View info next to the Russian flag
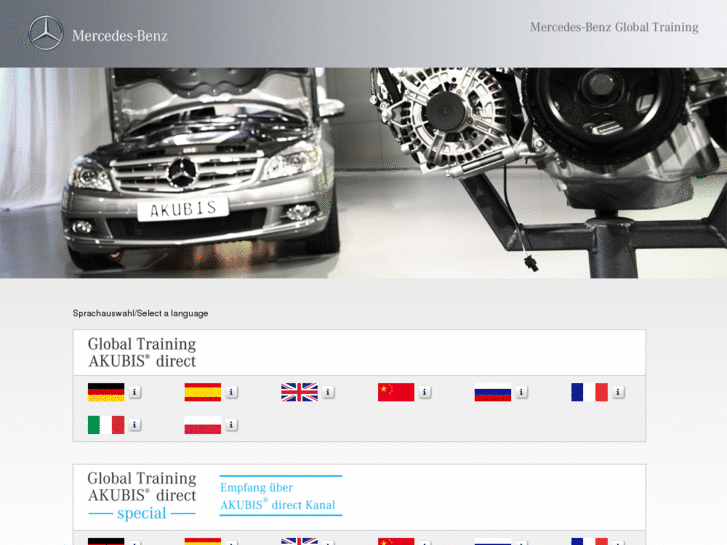727x545 pixels. [x=521, y=392]
